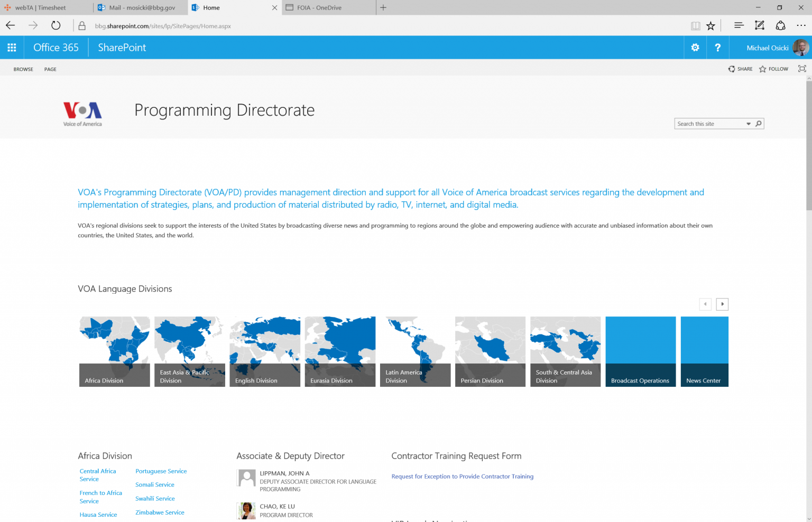Viewport: 812px width, 522px height.
Task: Open the South & Central Asia Division tile
Action: [x=565, y=351]
